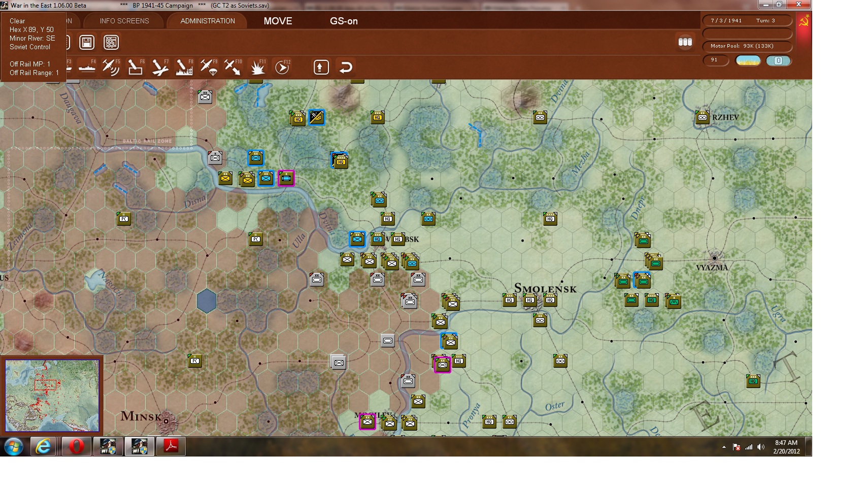Click the admin points value 91

(x=716, y=60)
